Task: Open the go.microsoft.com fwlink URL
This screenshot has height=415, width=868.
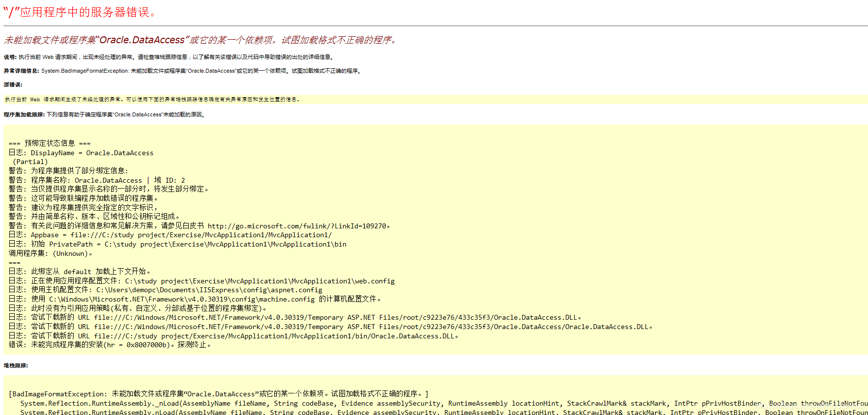Action: click(x=297, y=226)
